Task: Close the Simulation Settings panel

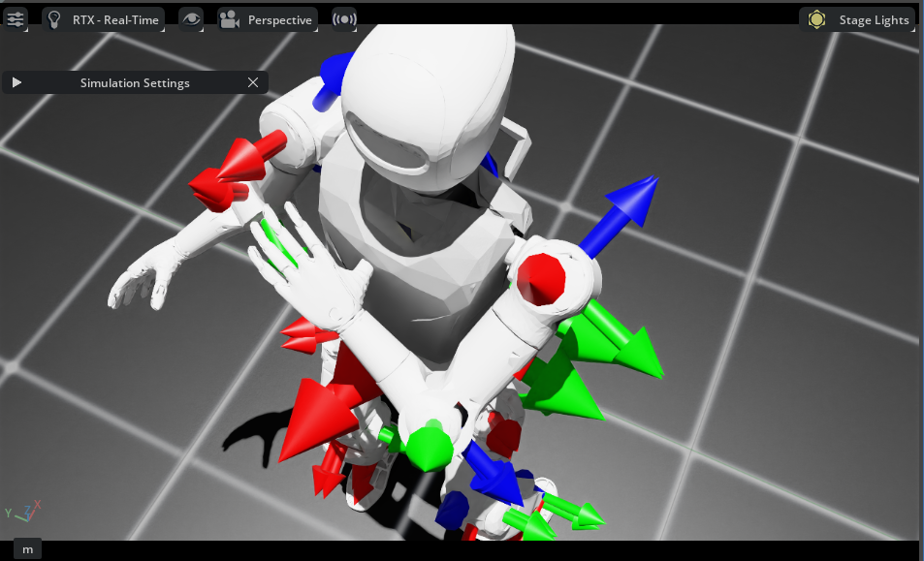Action: point(253,83)
